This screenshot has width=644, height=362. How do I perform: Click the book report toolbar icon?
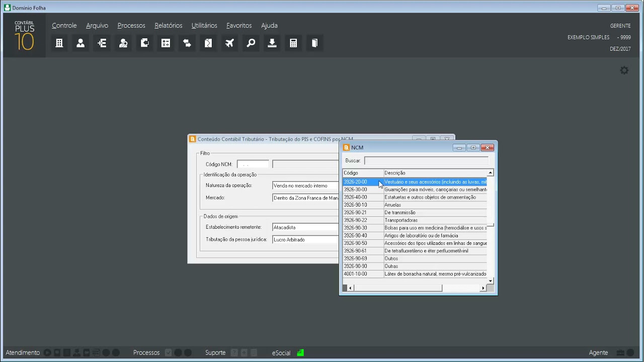click(x=315, y=43)
